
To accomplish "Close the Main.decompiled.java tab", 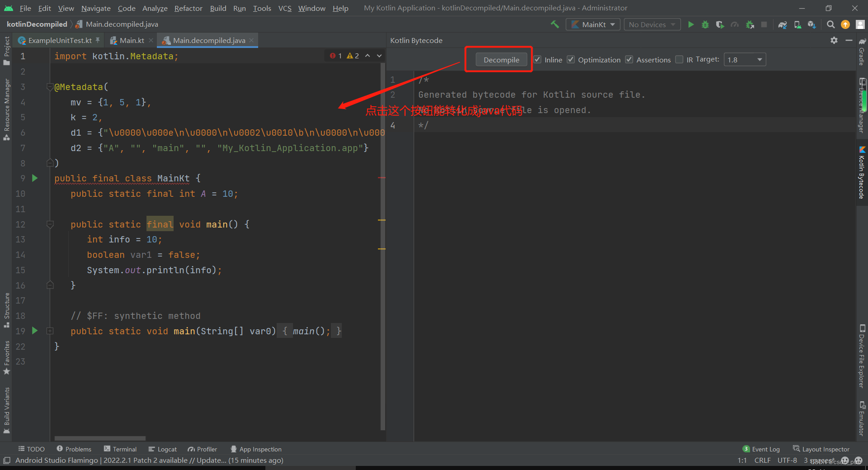I will pyautogui.click(x=252, y=40).
